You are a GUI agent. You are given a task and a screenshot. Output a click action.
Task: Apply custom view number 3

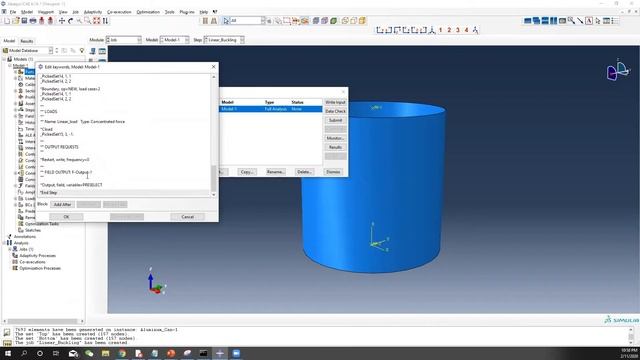[x=458, y=30]
